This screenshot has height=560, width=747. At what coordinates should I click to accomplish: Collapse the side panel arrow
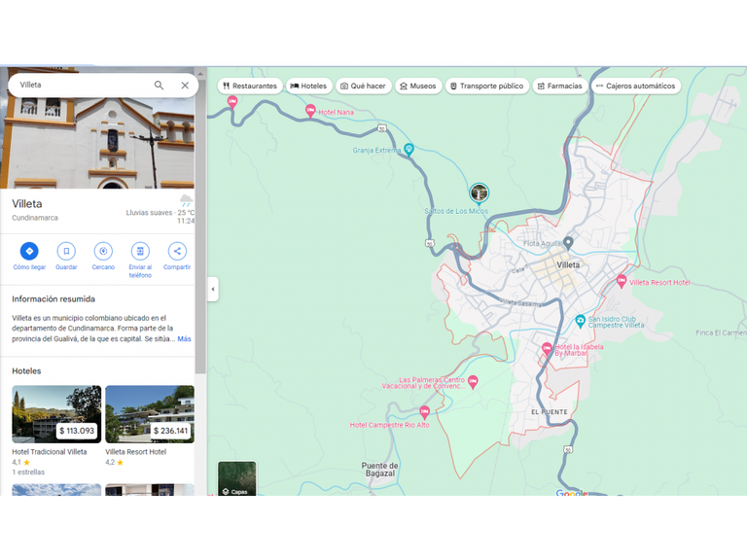tap(213, 289)
